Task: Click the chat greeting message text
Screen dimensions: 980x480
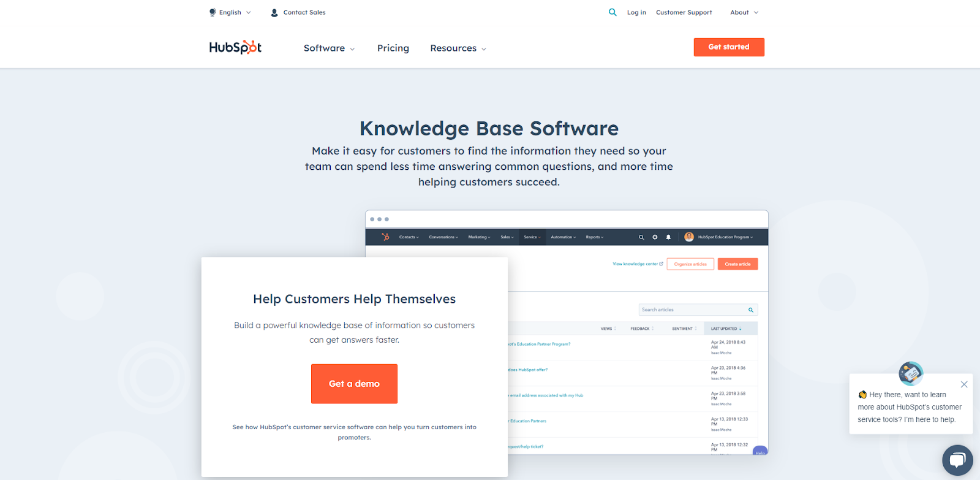Action: (910, 407)
